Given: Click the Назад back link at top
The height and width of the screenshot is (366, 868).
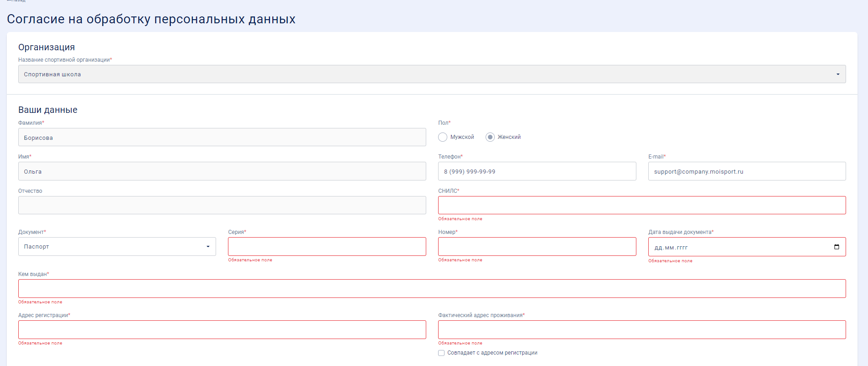Looking at the screenshot, I should [x=16, y=1].
